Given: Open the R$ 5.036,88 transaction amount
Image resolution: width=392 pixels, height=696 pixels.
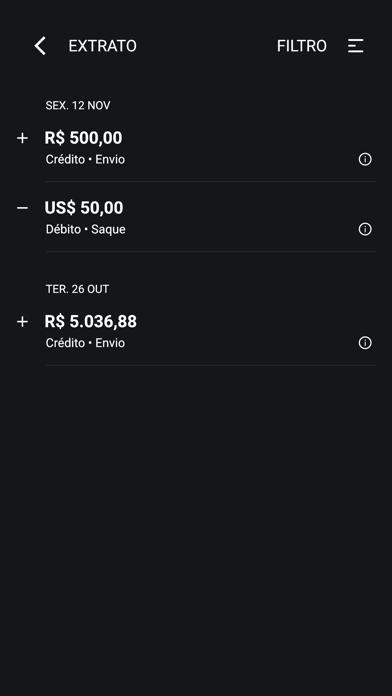Looking at the screenshot, I should point(91,321).
